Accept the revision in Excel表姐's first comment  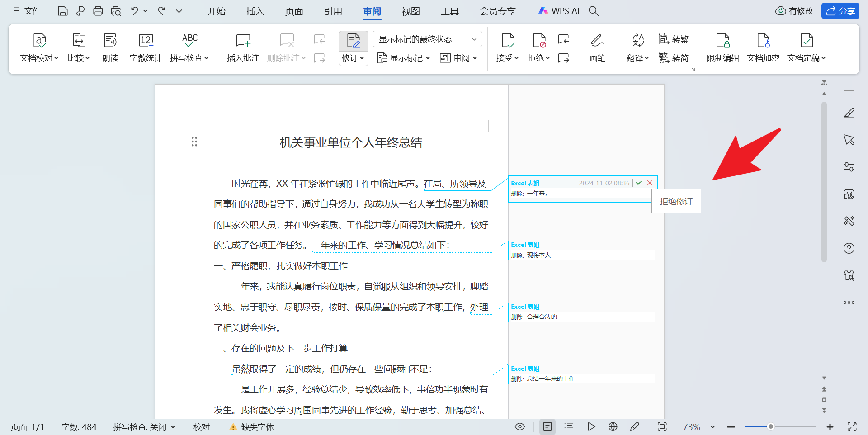pos(639,183)
